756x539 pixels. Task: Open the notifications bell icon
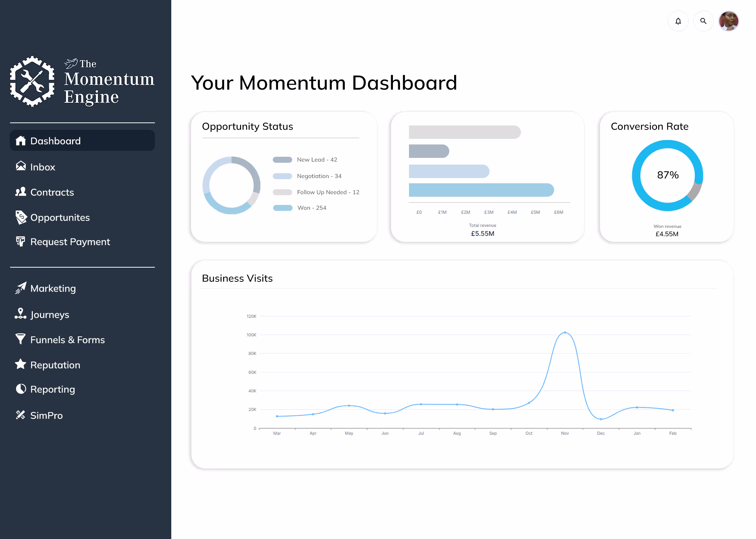pyautogui.click(x=678, y=21)
